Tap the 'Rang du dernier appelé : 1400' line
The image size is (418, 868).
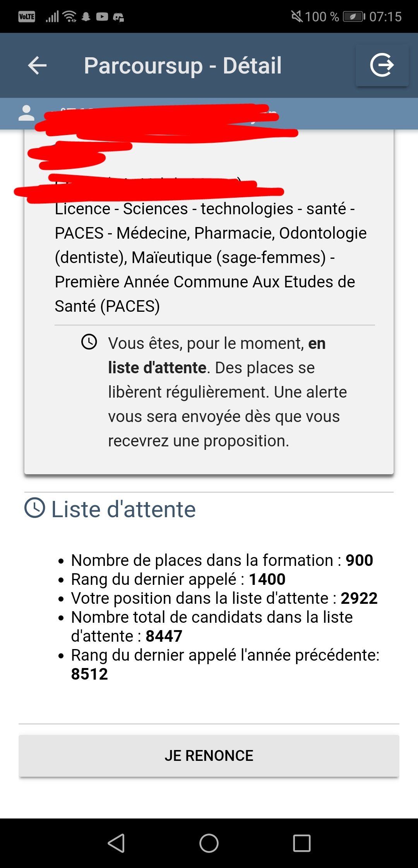click(x=178, y=579)
